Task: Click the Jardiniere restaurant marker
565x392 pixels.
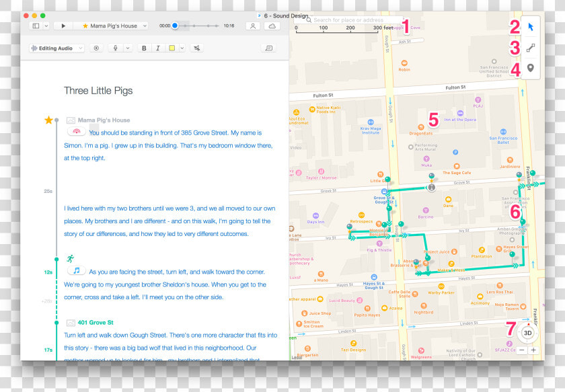Action: 510,160
